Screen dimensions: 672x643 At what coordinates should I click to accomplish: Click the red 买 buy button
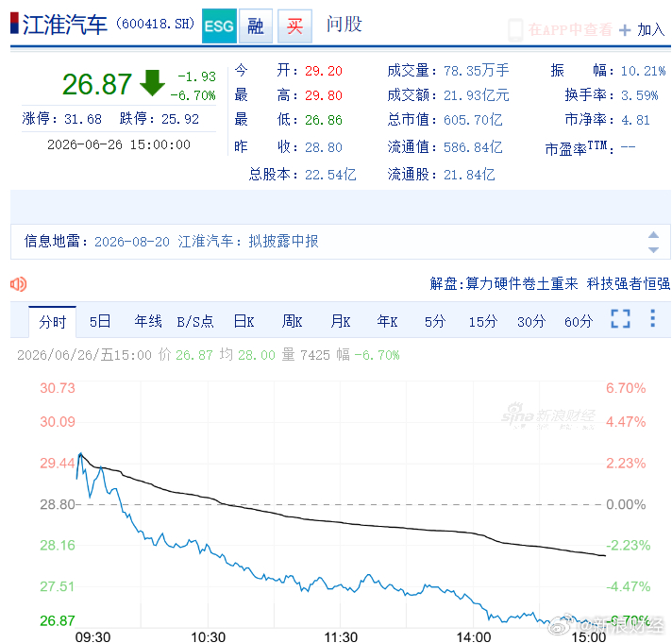tap(294, 25)
